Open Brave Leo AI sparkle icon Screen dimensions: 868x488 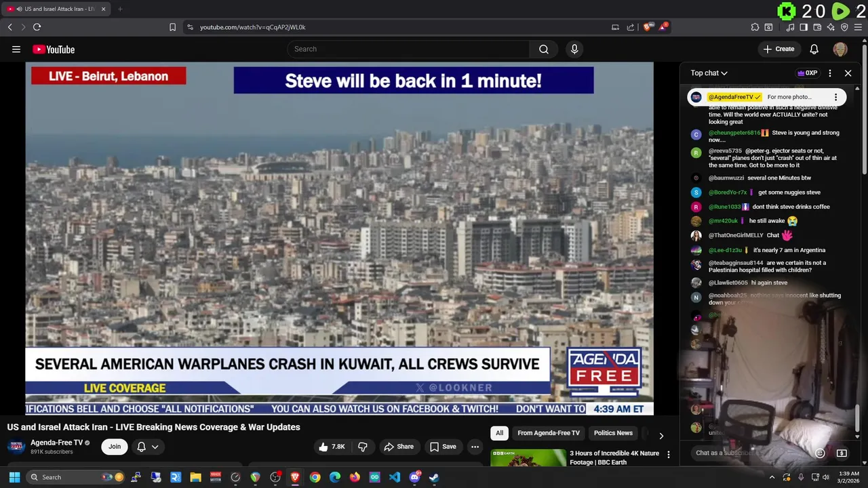click(x=831, y=27)
